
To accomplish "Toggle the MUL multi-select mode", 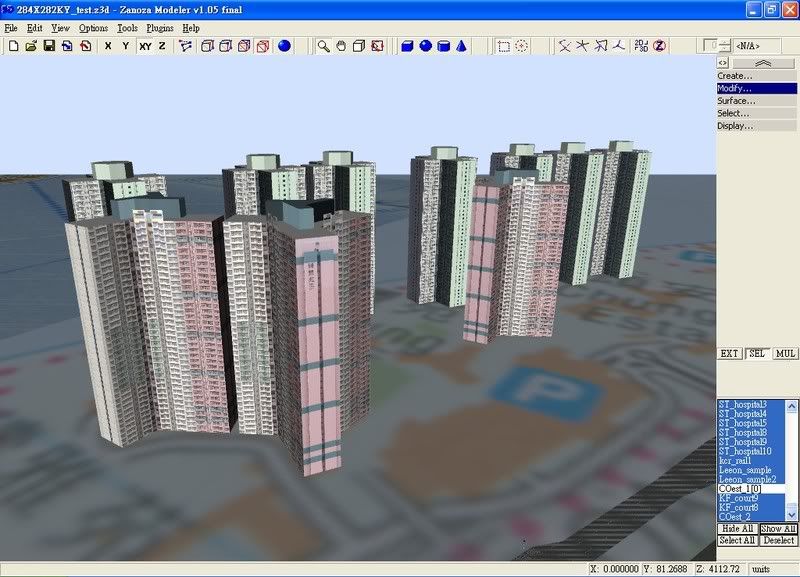I will coord(785,354).
